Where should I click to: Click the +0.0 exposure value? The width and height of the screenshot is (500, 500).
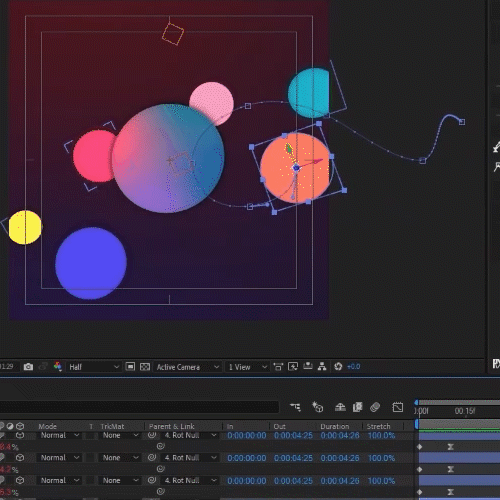pyautogui.click(x=353, y=367)
